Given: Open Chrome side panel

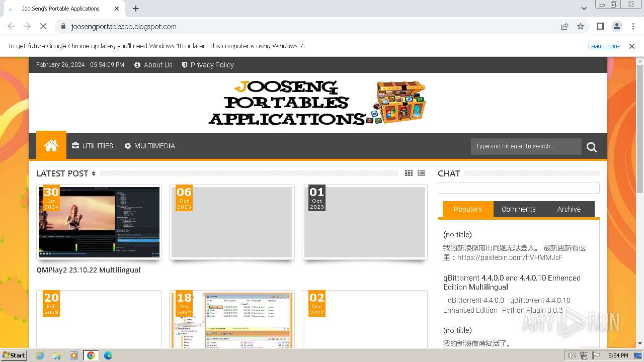Looking at the screenshot, I should [x=601, y=27].
